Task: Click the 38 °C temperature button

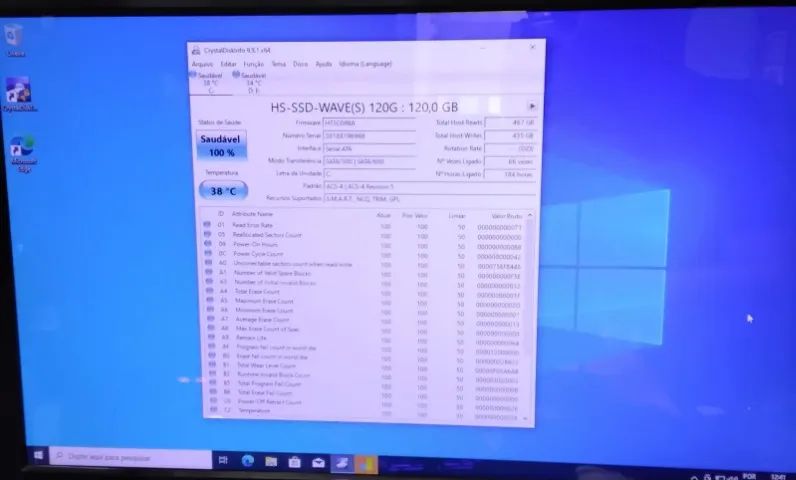Action: pyautogui.click(x=223, y=191)
